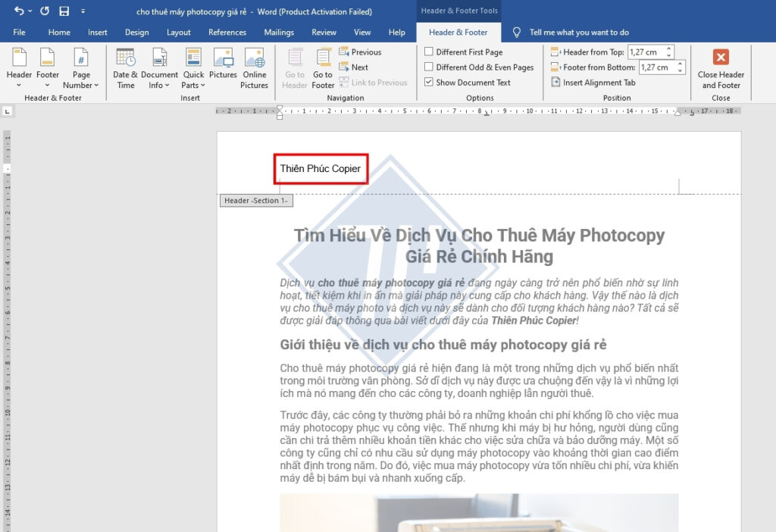Click the Header & Footer Tools label
This screenshot has width=776, height=532.
pyautogui.click(x=458, y=11)
